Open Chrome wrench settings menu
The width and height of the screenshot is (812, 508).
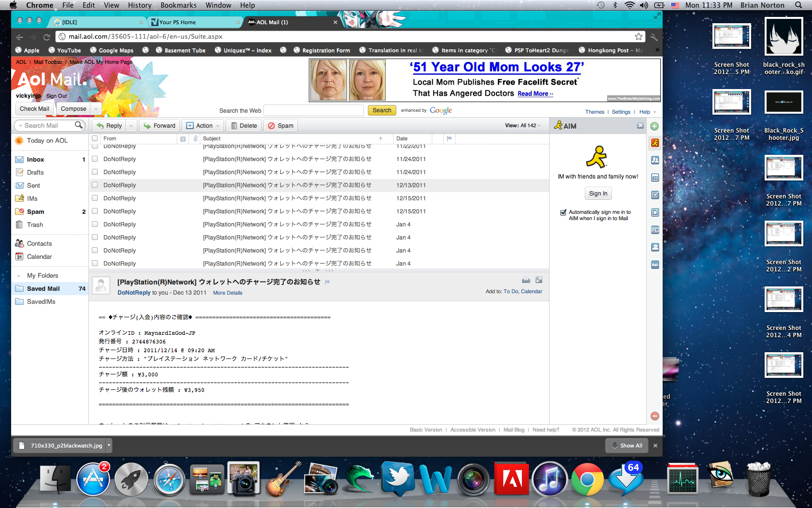point(653,37)
